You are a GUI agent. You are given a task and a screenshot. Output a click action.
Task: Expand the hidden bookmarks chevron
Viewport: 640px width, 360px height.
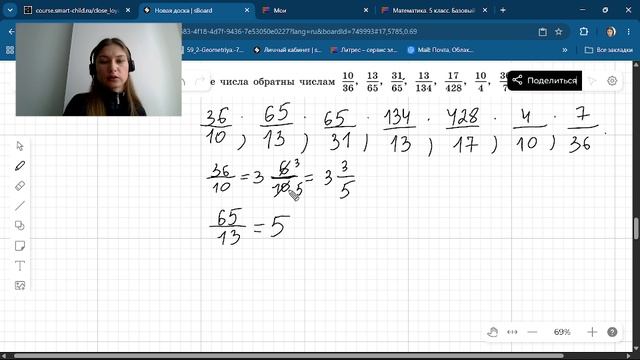click(x=565, y=50)
